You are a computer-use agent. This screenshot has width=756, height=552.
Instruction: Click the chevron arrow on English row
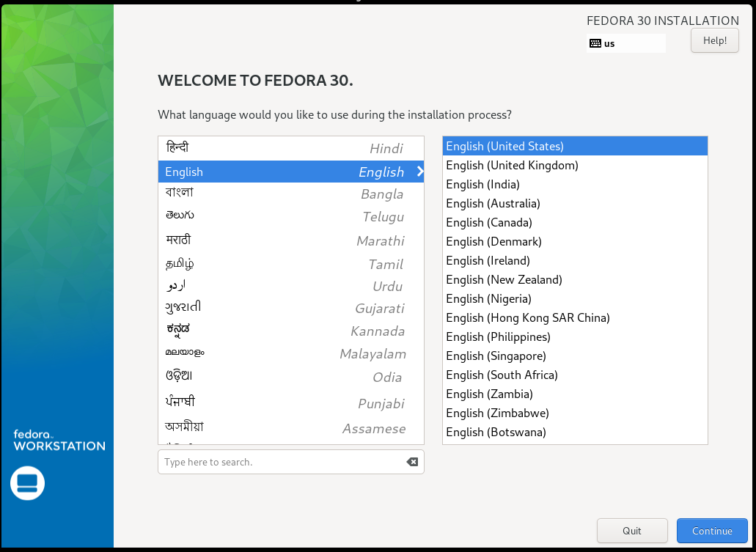[x=420, y=171]
